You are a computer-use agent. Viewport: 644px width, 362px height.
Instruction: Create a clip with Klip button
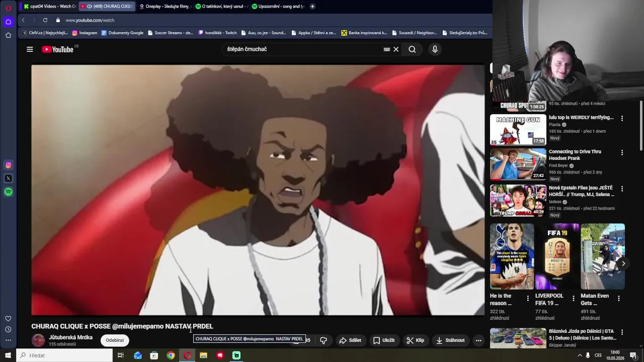coord(416,340)
